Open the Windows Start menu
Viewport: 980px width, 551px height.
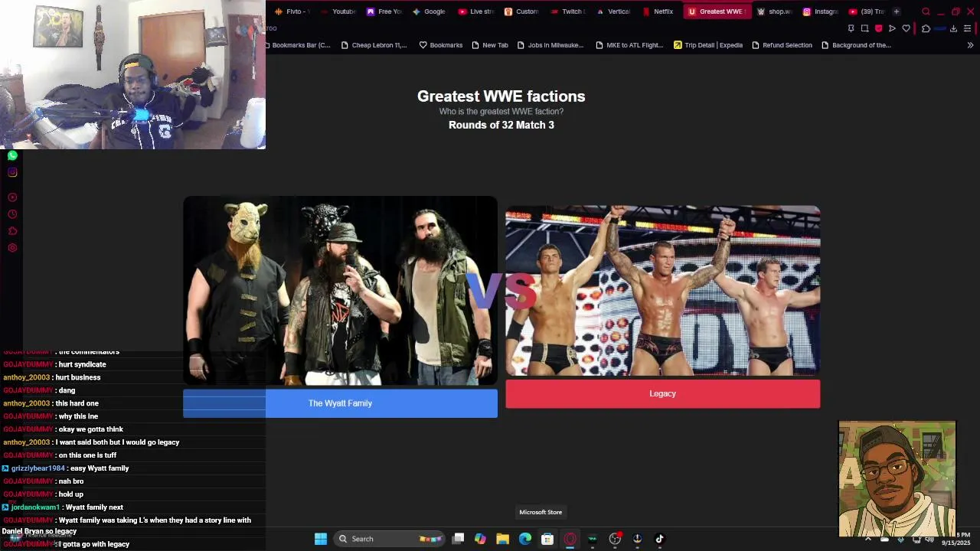pyautogui.click(x=321, y=539)
